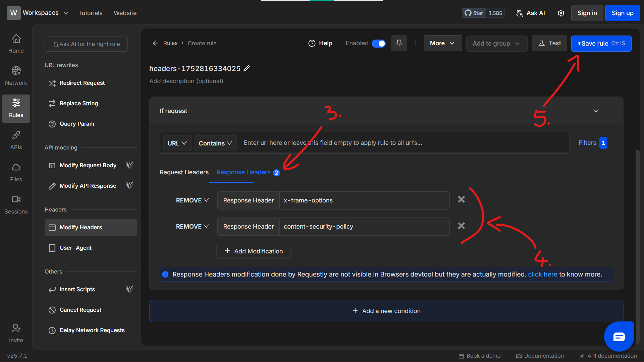Delete the x-frame-options header row
This screenshot has height=362, width=644.
pos(461,199)
